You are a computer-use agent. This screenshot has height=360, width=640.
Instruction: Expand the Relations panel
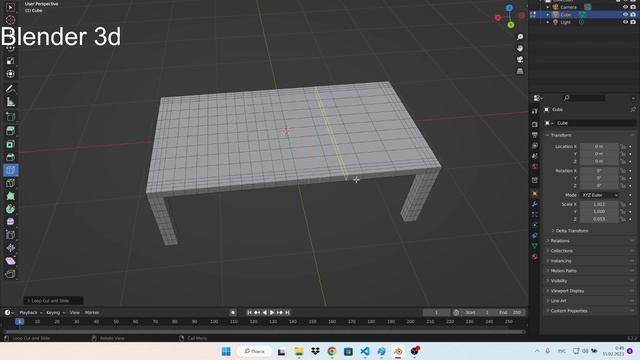560,241
